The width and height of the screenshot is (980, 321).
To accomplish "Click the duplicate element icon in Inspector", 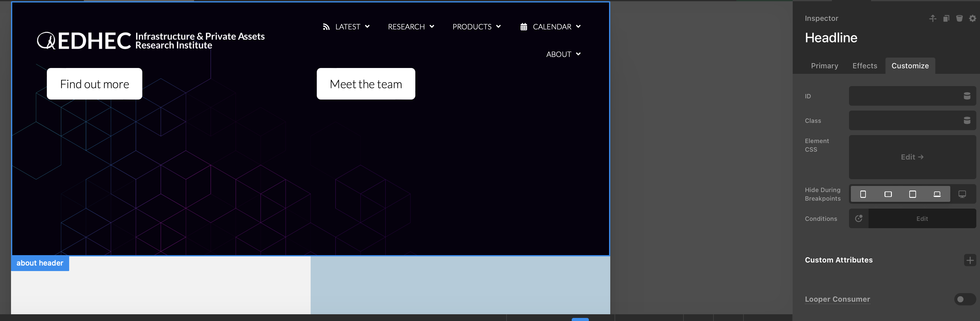I will tap(946, 18).
